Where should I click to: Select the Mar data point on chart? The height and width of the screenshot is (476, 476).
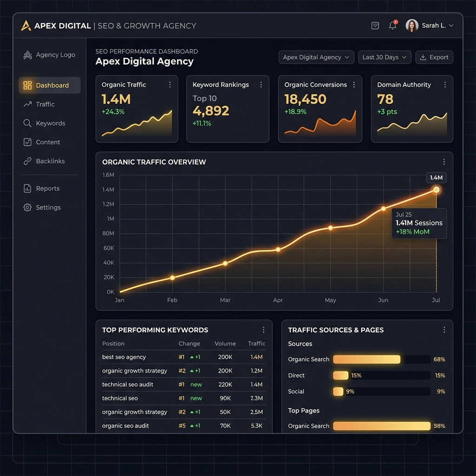tap(225, 264)
